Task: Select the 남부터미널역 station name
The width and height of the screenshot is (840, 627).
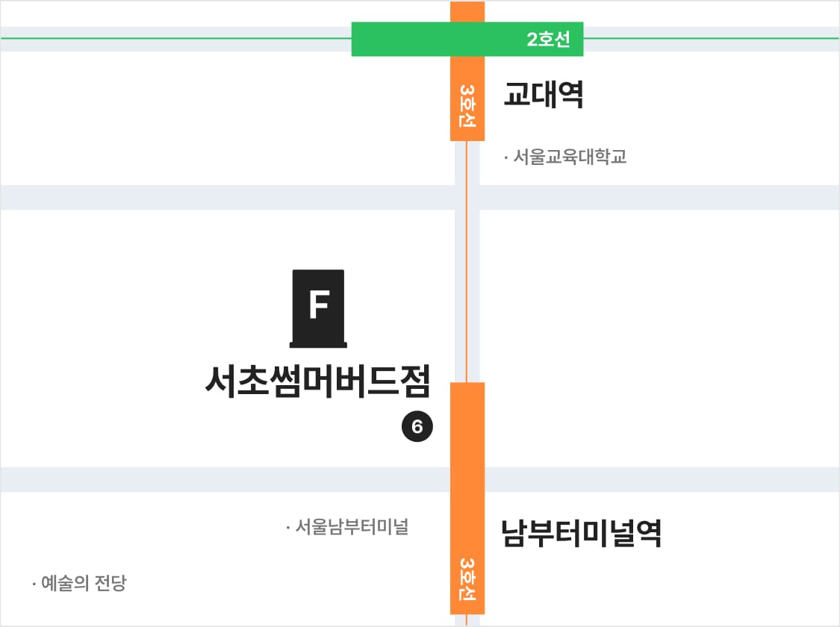Action: point(582,533)
